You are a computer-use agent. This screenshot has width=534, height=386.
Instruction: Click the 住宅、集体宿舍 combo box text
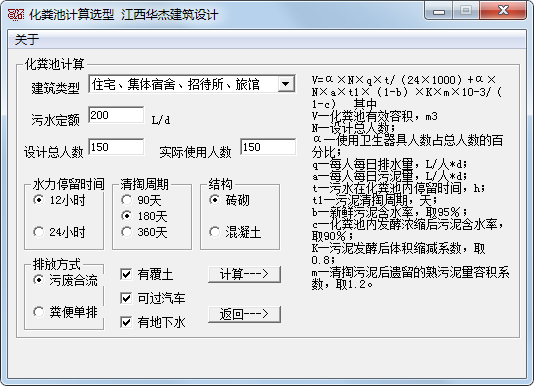(x=176, y=84)
